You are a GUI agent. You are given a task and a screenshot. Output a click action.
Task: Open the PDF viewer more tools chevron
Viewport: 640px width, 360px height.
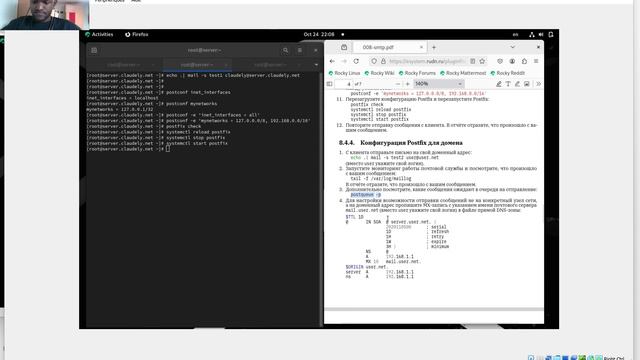coord(538,84)
